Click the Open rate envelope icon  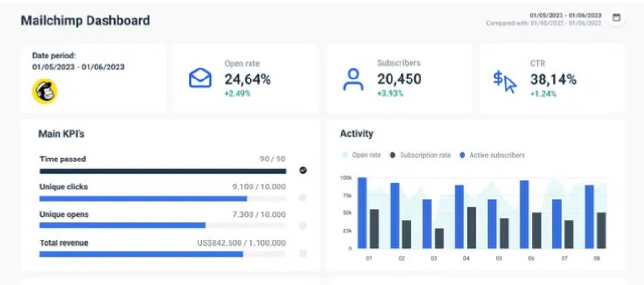coord(200,78)
